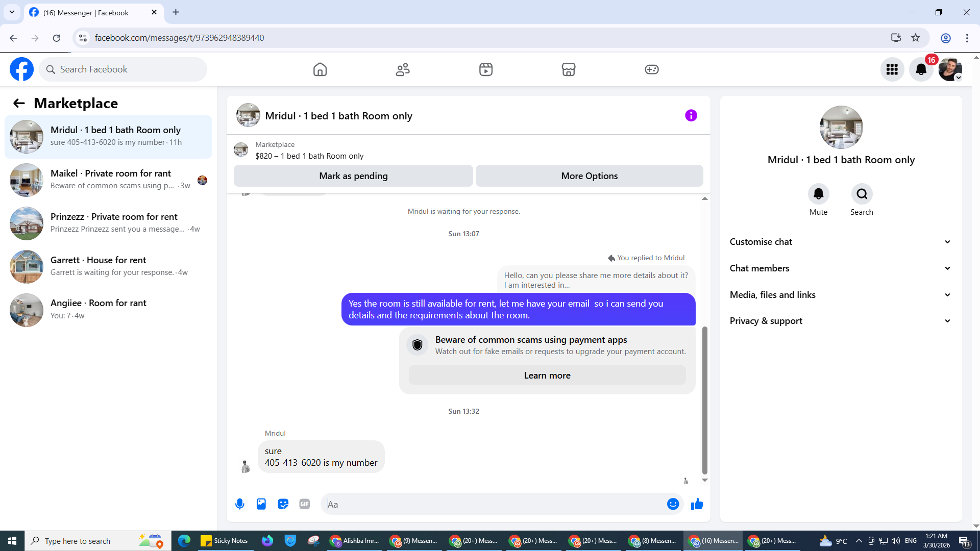Viewport: 980px width, 551px height.
Task: Open the Search in conversation icon
Action: [x=862, y=194]
